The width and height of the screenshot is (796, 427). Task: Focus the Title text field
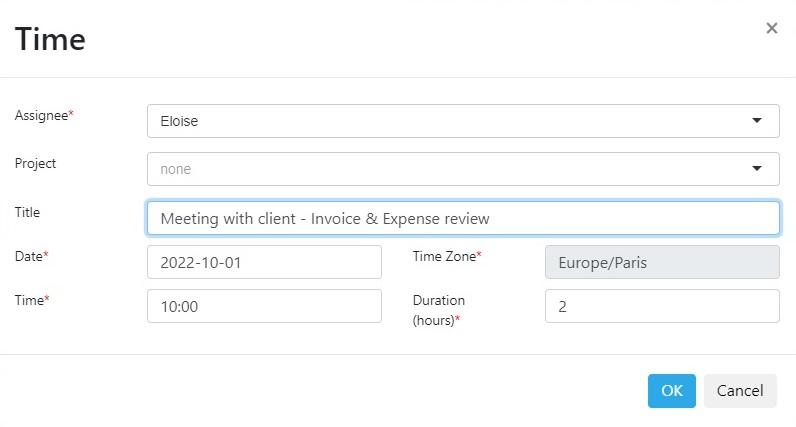[463, 218]
